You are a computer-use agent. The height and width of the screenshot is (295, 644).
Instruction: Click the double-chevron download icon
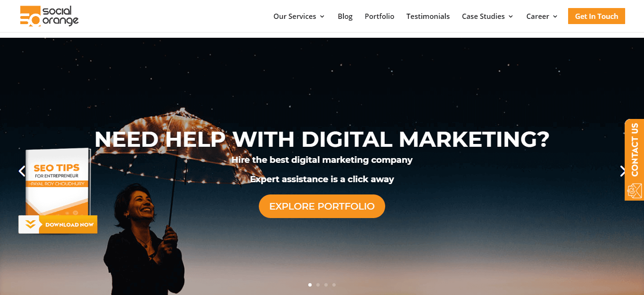click(30, 225)
